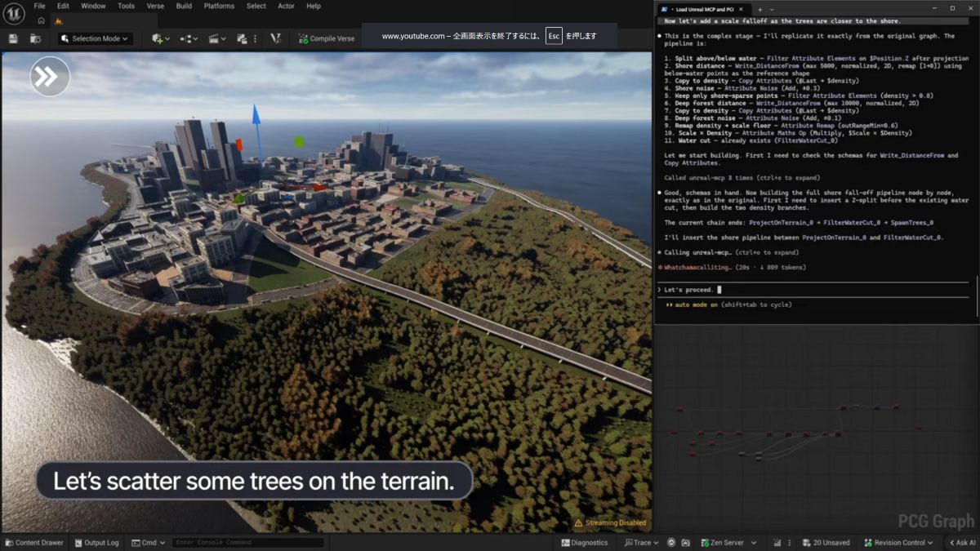Click the red gizmo handle near the skyscrapers

coord(239,144)
